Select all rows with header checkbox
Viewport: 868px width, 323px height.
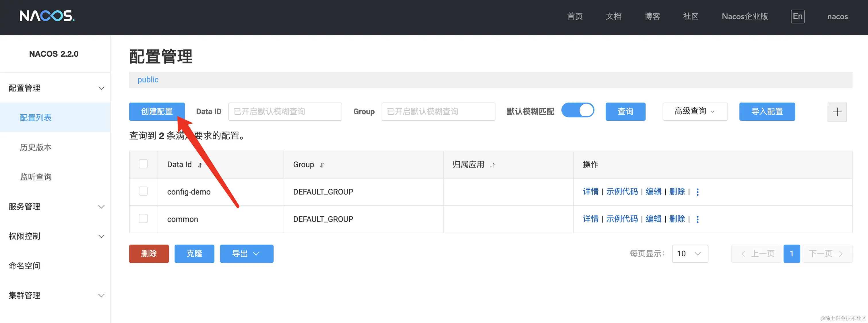(143, 164)
